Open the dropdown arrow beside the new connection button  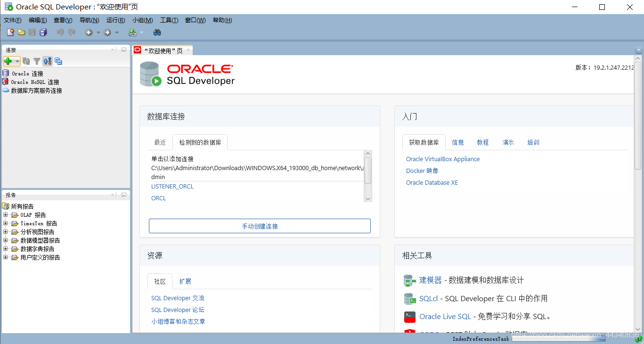pyautogui.click(x=17, y=61)
